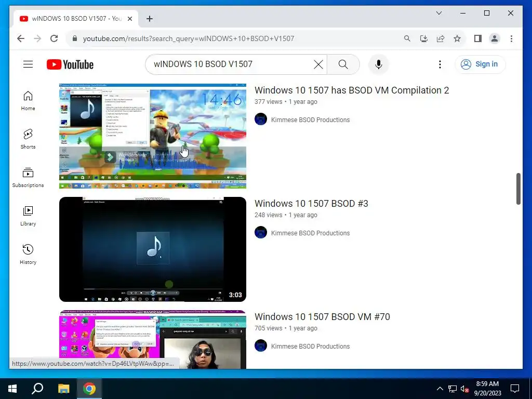Open Kimmese BSOD Productions channel under BSOD #3
The height and width of the screenshot is (399, 532).
(x=310, y=233)
